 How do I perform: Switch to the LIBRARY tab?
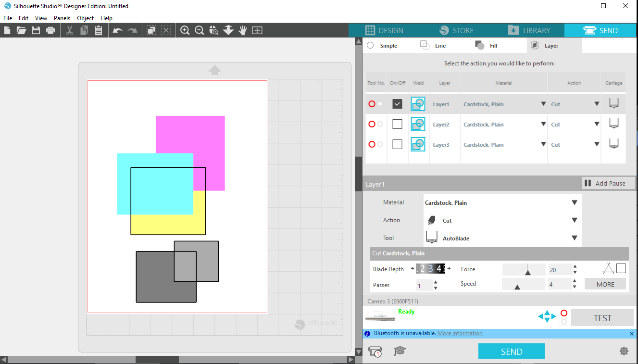point(528,30)
